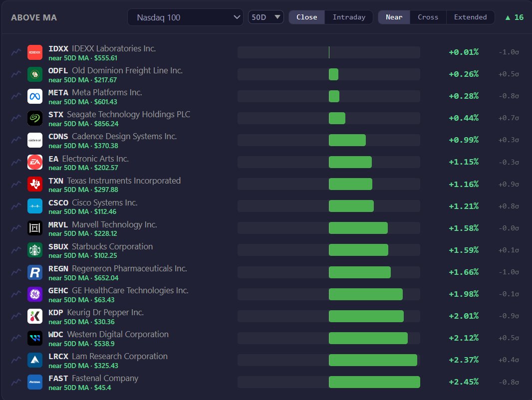Viewport: 532px width, 400px height.
Task: Open the chart icon for FAST row
Action: 16,382
